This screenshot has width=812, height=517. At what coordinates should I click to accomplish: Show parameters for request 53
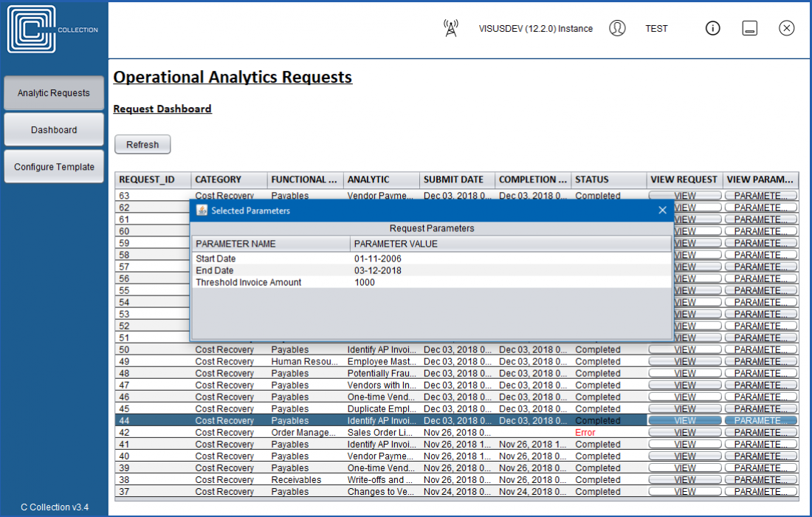tap(761, 314)
